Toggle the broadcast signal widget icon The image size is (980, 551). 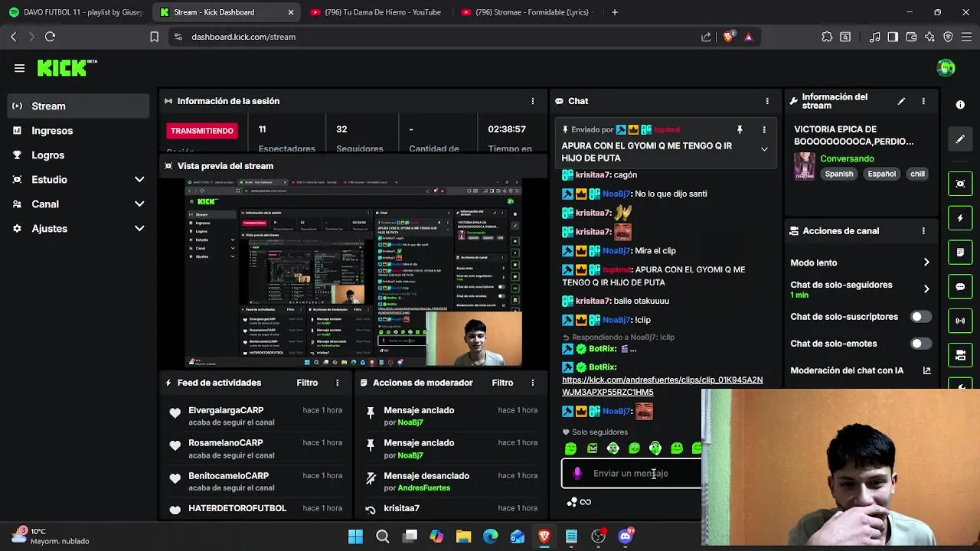(960, 321)
